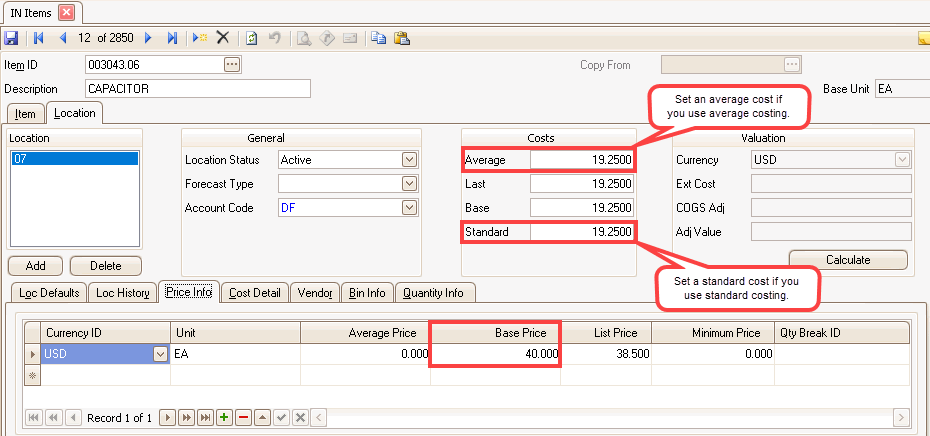
Task: Go to the first item record
Action: pos(39,38)
